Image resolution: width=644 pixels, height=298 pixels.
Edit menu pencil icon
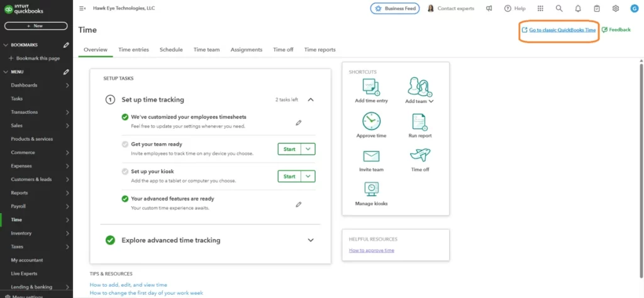point(66,72)
